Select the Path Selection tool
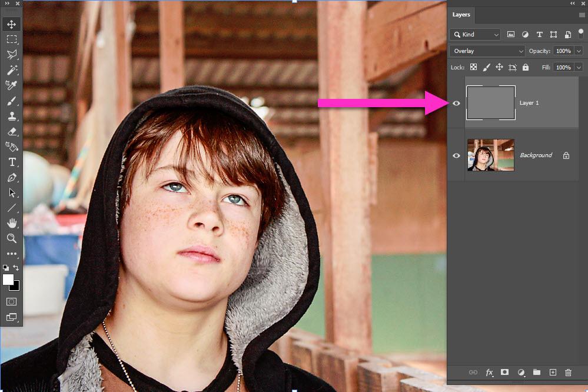This screenshot has height=392, width=588. click(x=11, y=193)
